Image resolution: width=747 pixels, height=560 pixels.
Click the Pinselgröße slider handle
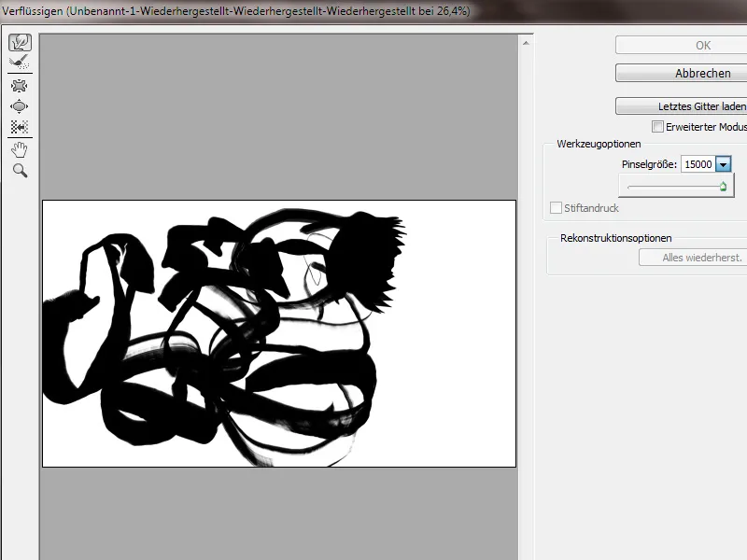coord(723,187)
